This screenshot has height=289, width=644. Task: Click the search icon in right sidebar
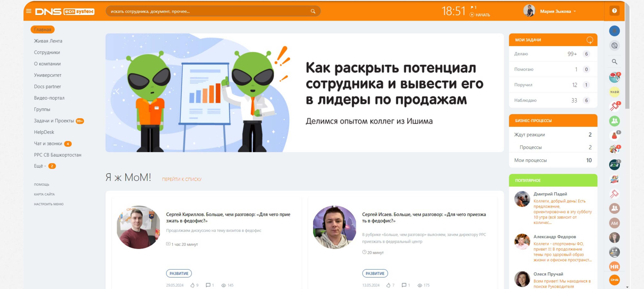click(x=614, y=62)
